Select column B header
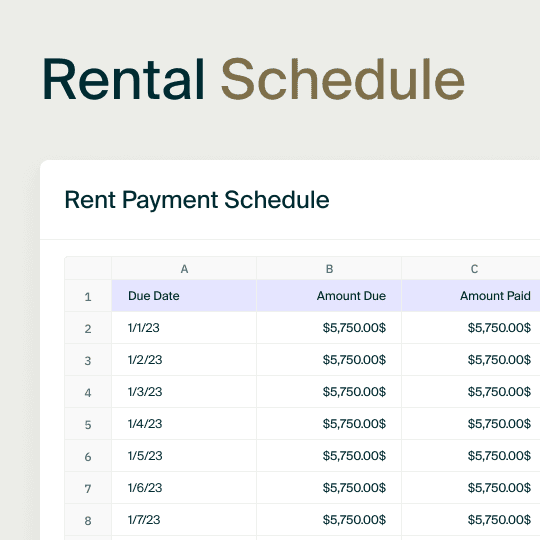This screenshot has height=540, width=540. (329, 269)
